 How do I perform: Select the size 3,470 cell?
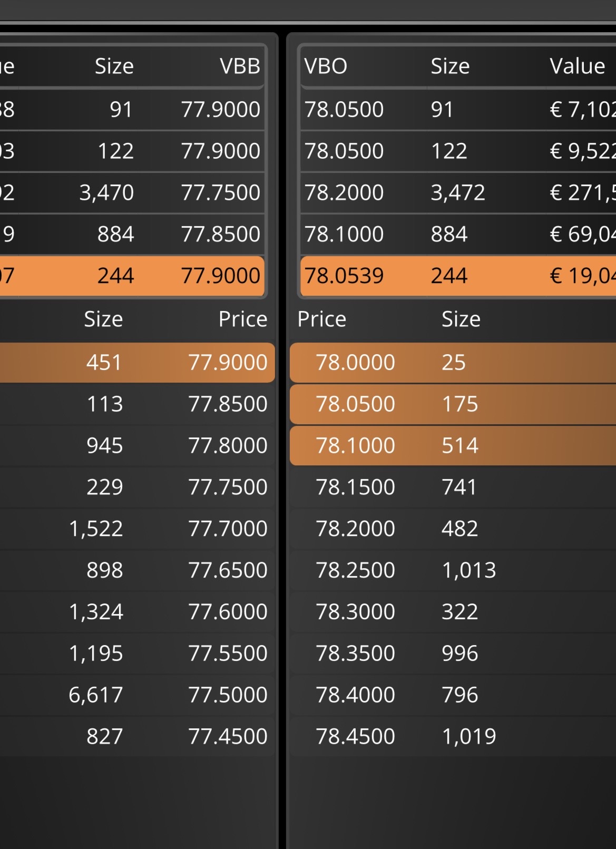coord(106,193)
